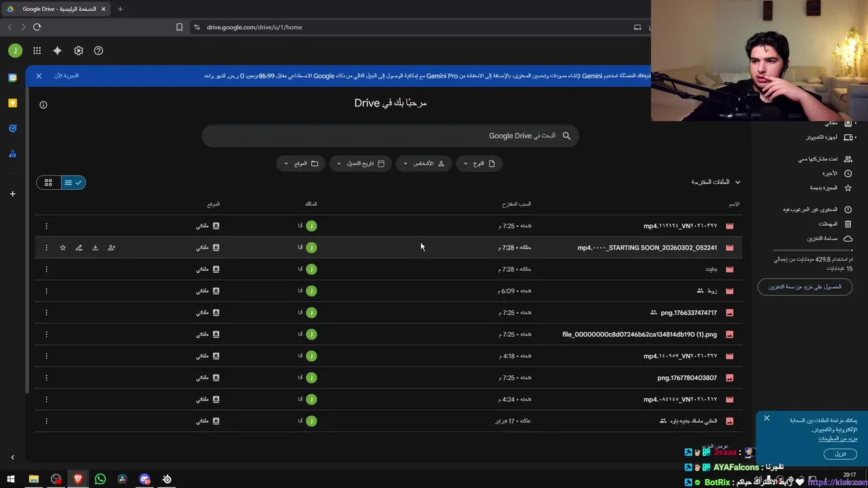Click the Starred star icon in sidebar
The image size is (868, 488).
[x=848, y=188]
